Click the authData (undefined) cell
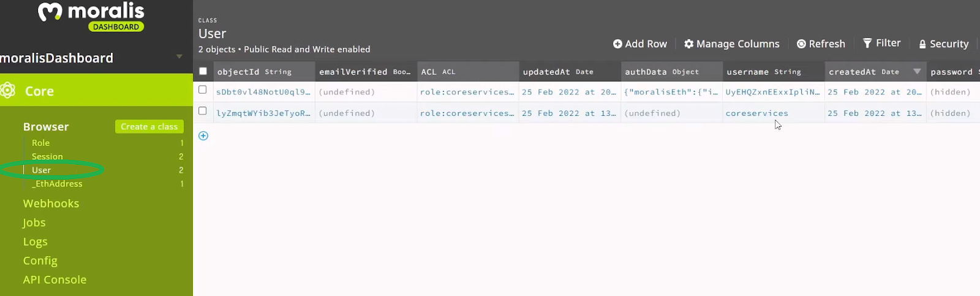The image size is (980, 296). click(x=672, y=113)
